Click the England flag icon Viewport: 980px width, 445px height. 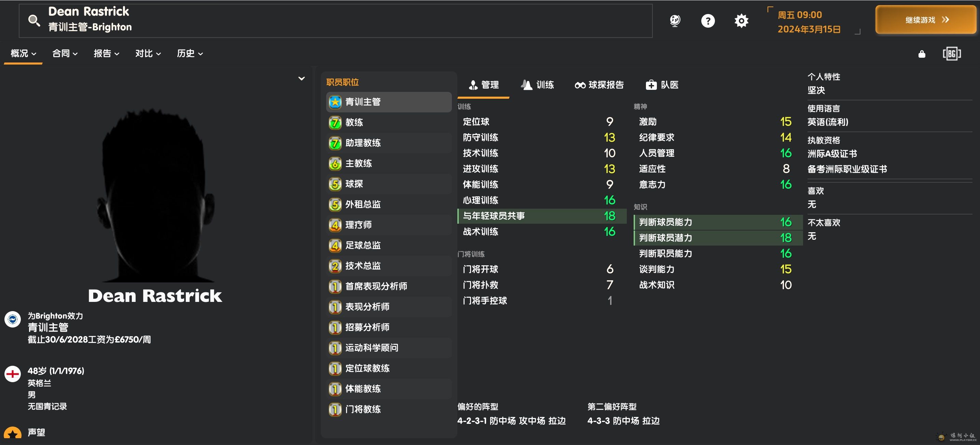[x=13, y=374]
